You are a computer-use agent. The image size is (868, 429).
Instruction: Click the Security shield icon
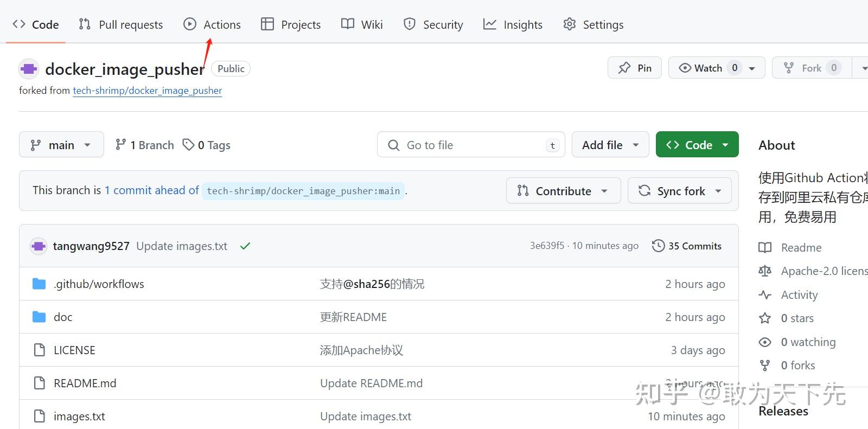(410, 24)
